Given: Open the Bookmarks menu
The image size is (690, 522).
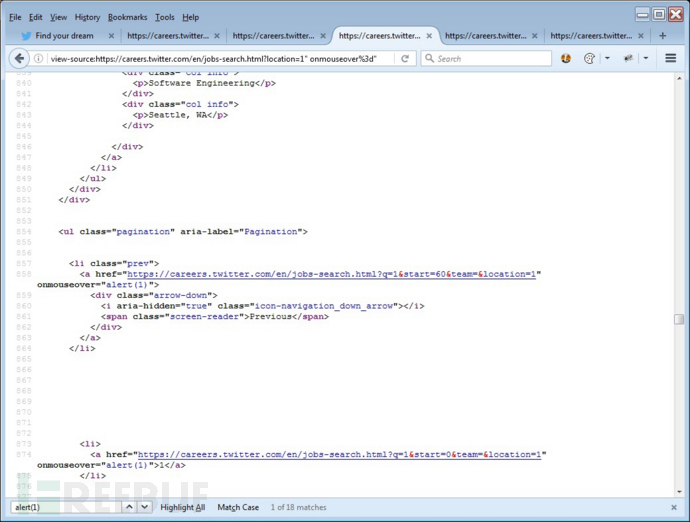Looking at the screenshot, I should (128, 17).
